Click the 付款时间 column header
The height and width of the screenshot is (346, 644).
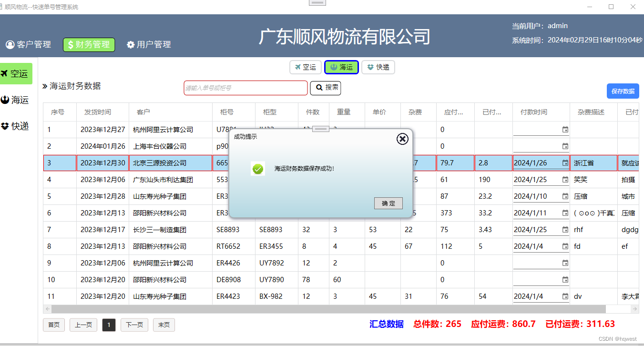click(x=542, y=112)
